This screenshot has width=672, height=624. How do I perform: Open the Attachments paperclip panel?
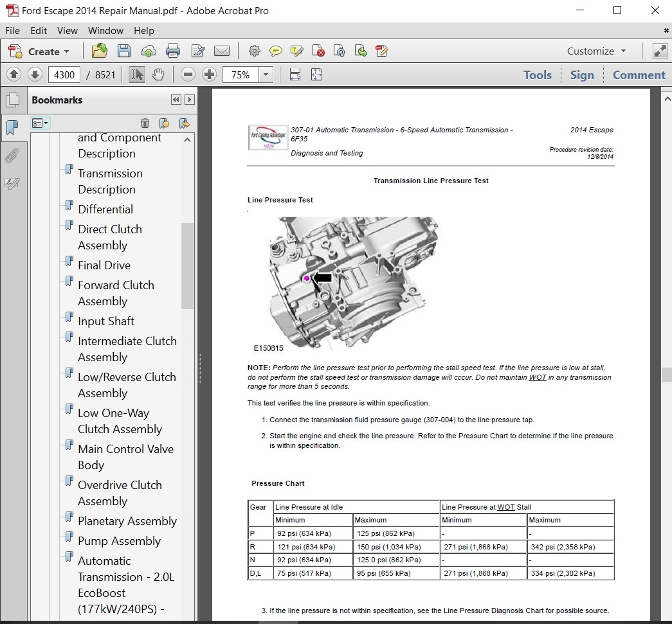pos(12,155)
